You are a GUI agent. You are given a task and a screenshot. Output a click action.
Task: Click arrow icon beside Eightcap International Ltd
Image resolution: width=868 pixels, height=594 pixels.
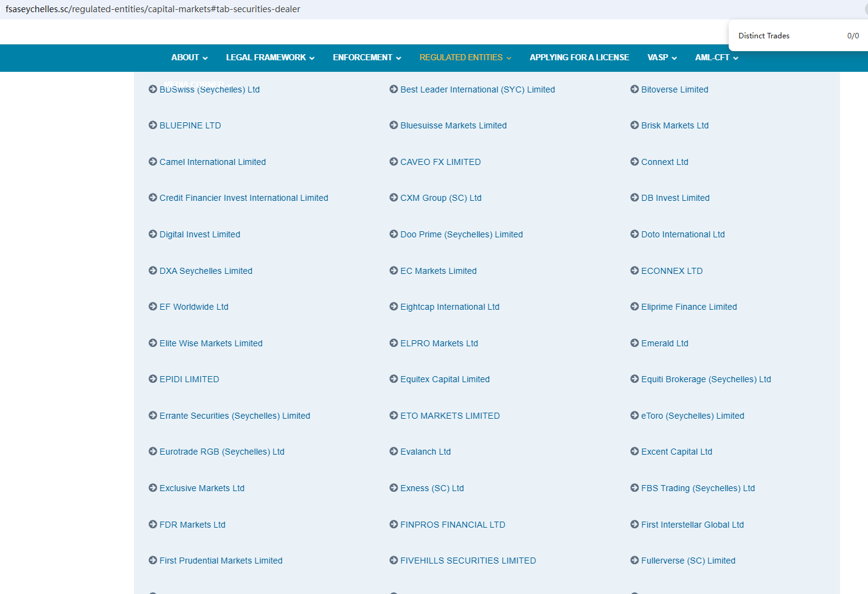tap(394, 307)
